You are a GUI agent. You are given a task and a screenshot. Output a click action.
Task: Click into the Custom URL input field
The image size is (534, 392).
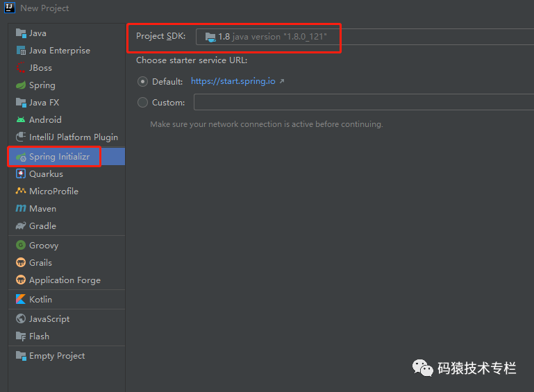pos(364,102)
